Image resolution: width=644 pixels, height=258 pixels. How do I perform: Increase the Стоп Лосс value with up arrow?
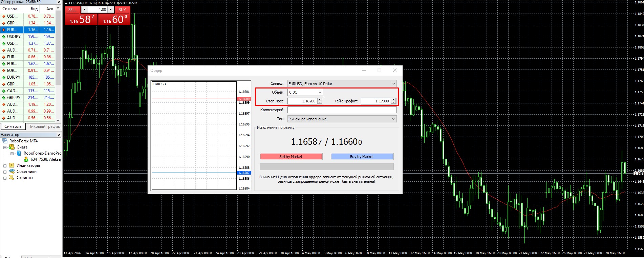coord(320,100)
